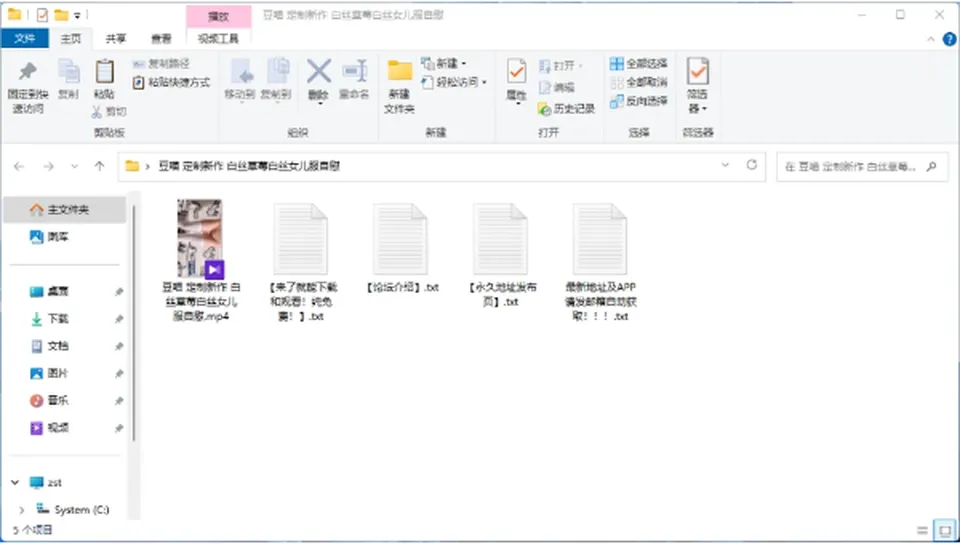Click the Paste icon in the ribbon

tap(105, 72)
